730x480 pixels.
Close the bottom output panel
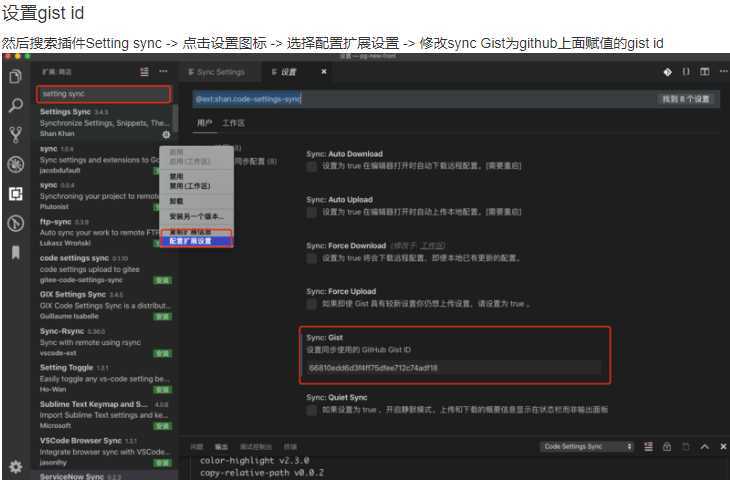point(723,446)
